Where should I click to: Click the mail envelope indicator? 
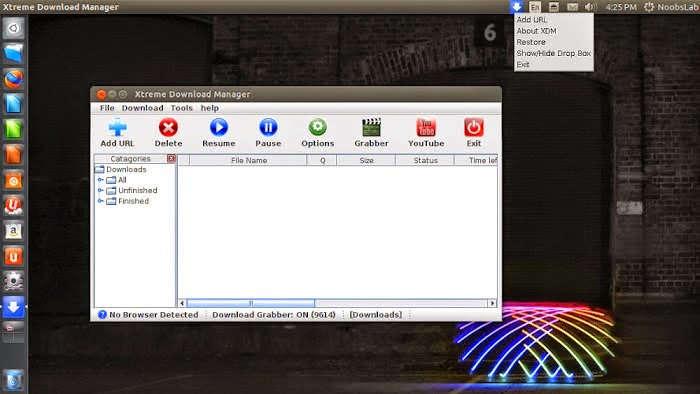(x=572, y=7)
